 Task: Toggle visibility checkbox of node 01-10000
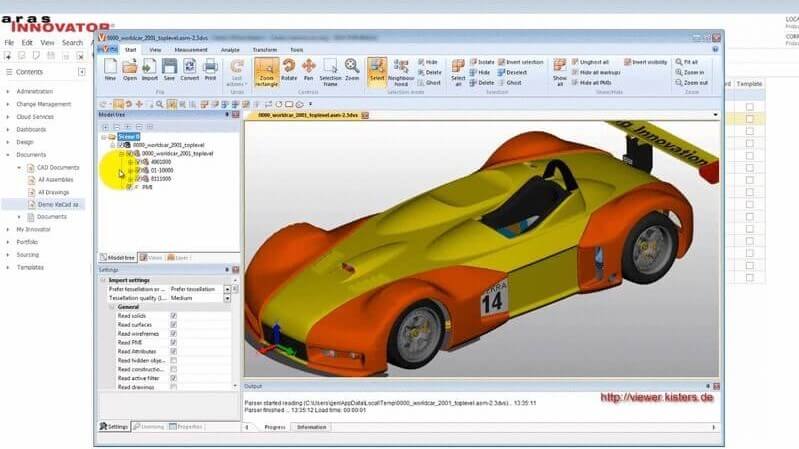[138, 170]
